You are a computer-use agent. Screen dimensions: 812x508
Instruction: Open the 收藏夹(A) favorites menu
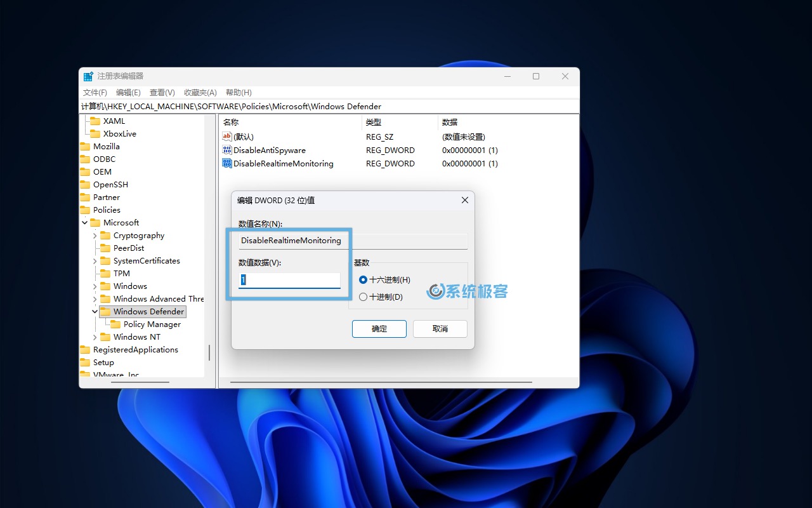coord(200,93)
